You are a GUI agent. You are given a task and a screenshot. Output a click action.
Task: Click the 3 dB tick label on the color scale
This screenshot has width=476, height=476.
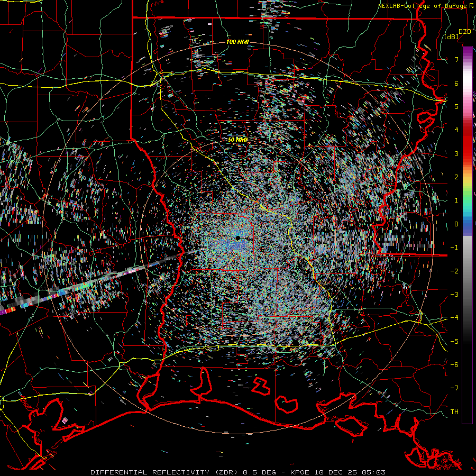(456, 153)
